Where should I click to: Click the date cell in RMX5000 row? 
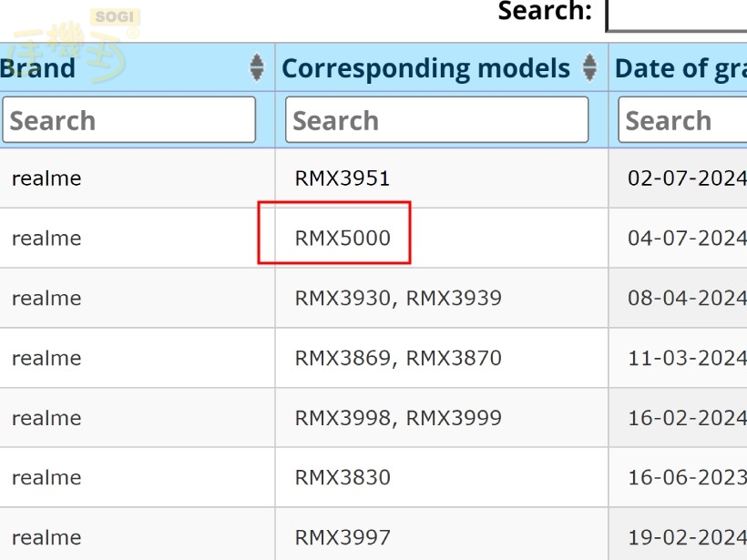click(686, 239)
